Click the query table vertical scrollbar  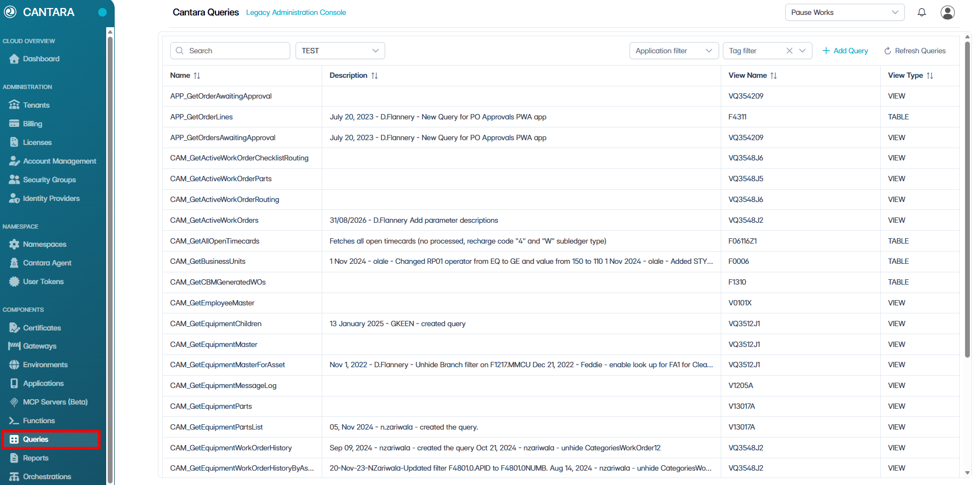coord(967,198)
